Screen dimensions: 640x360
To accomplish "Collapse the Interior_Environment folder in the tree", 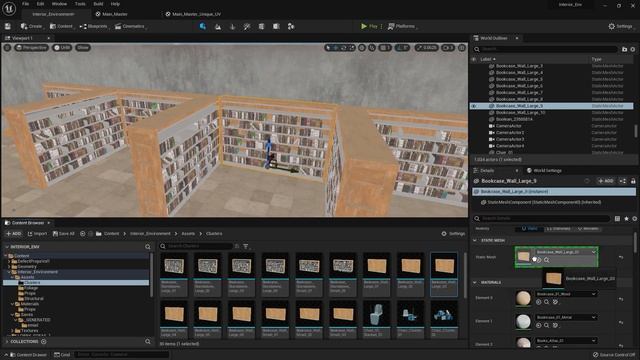I will pos(9,272).
